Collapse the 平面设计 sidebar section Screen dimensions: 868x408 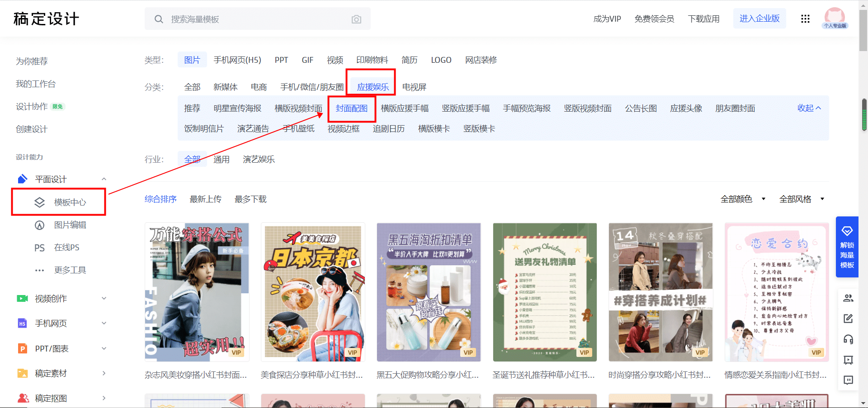[x=104, y=179]
